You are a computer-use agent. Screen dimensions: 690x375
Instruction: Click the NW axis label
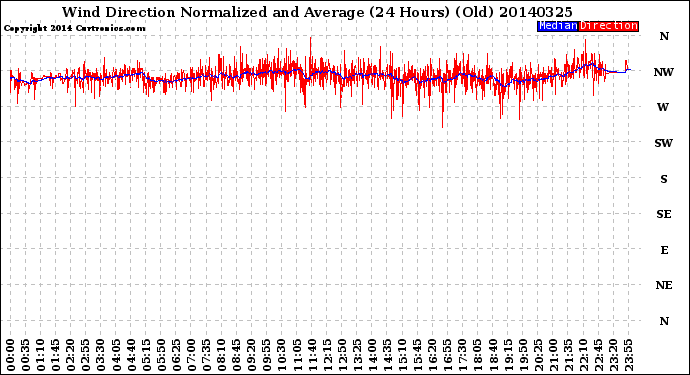tap(664, 72)
